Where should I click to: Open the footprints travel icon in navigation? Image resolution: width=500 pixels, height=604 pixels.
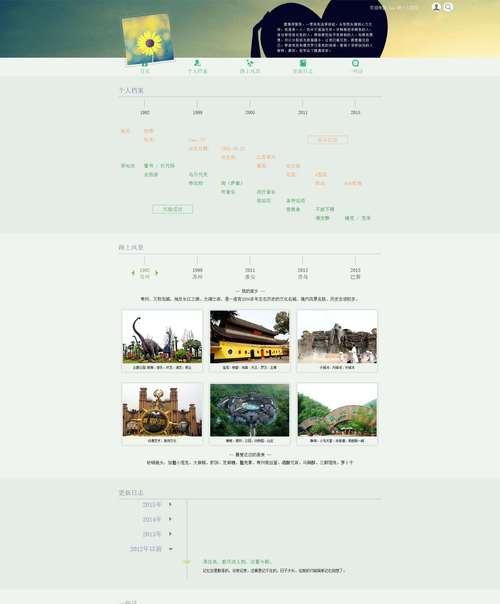(250, 63)
